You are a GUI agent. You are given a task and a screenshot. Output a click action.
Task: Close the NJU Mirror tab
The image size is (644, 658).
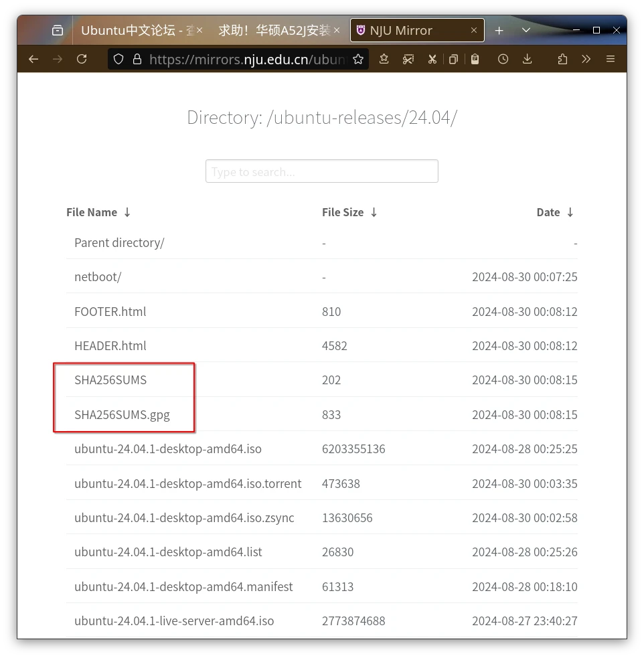pos(474,30)
